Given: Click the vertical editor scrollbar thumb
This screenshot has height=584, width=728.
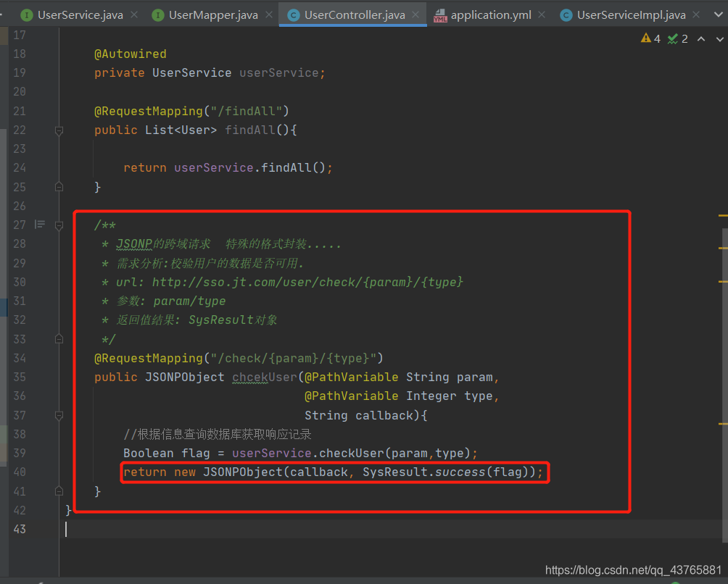Looking at the screenshot, I should click(x=724, y=385).
